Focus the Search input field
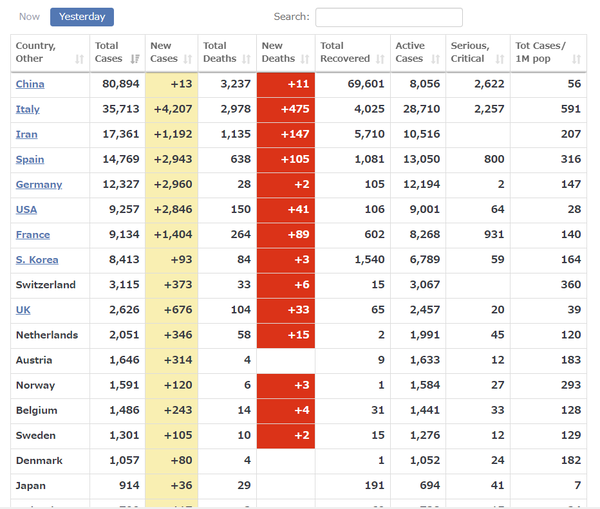The width and height of the screenshot is (600, 509). click(388, 17)
